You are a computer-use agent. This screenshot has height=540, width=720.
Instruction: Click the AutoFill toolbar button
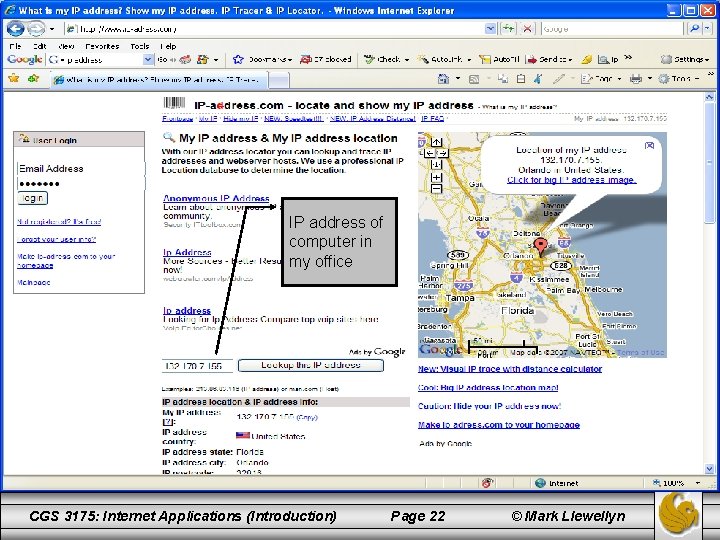[499, 59]
